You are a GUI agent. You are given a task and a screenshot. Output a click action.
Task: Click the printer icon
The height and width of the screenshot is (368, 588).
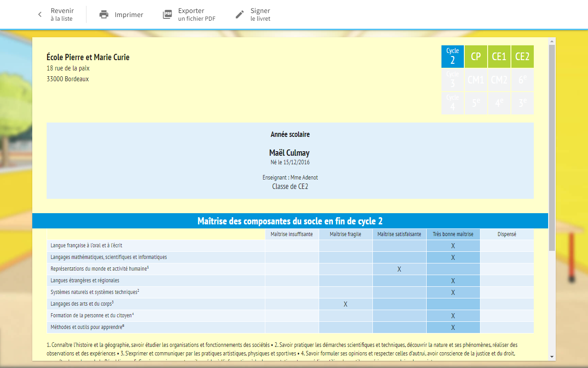pyautogui.click(x=104, y=14)
